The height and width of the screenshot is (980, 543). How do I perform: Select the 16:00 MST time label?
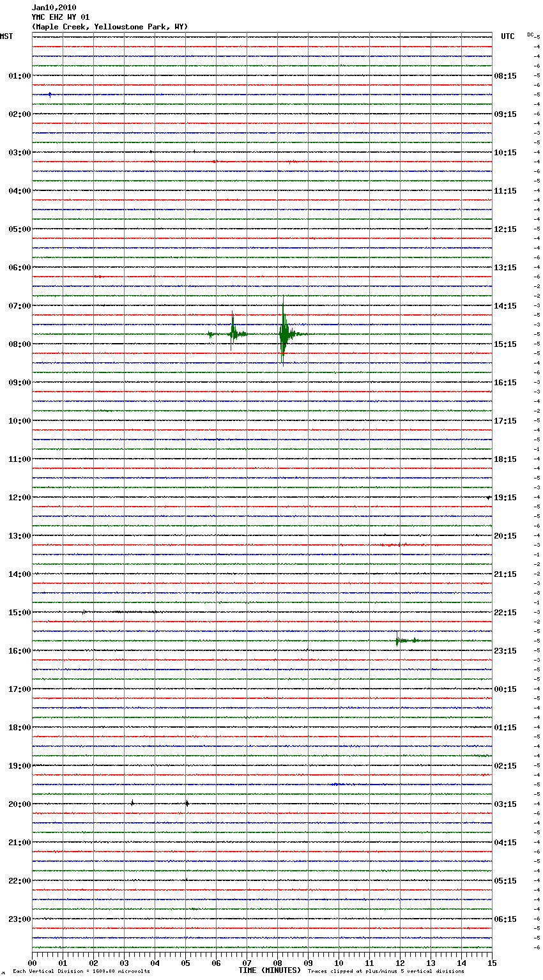20,651
